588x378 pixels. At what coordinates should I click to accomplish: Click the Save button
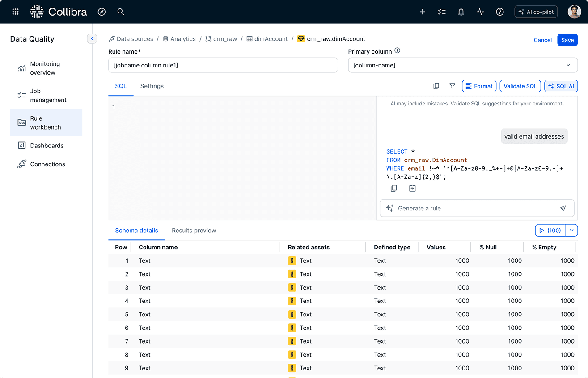click(x=567, y=40)
